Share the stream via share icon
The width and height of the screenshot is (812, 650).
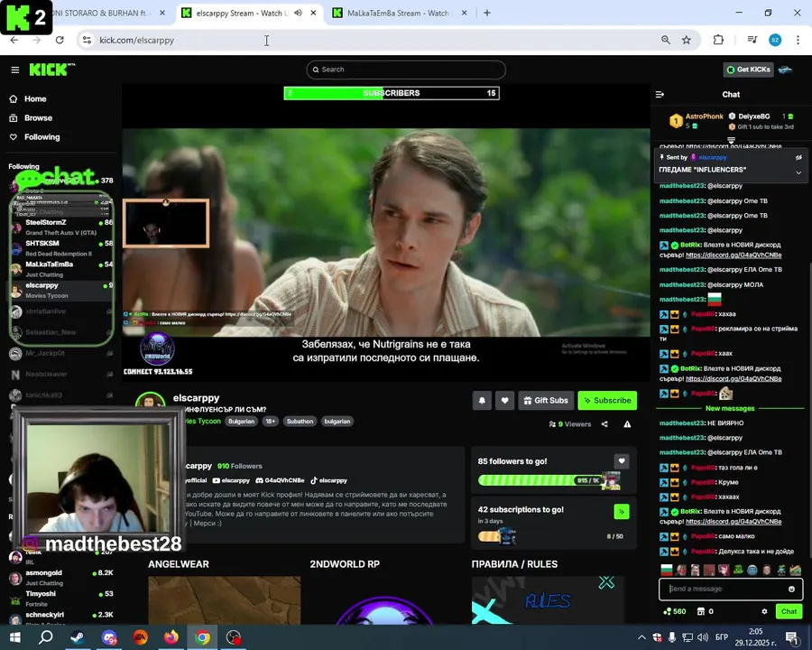604,424
